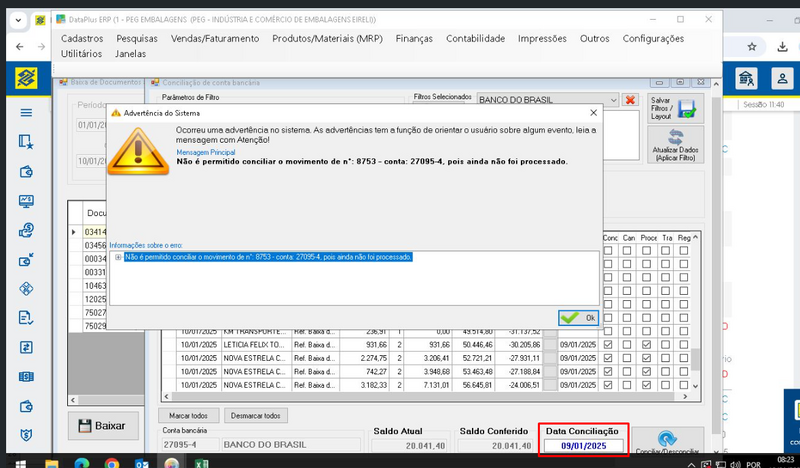The width and height of the screenshot is (800, 468).
Task: Open the Janelas menu
Action: pyautogui.click(x=130, y=54)
